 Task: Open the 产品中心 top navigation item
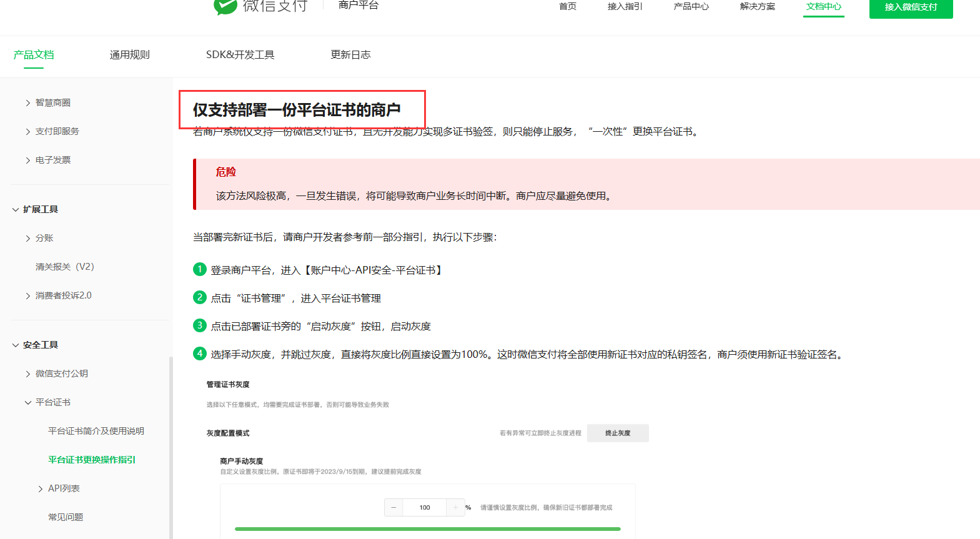(x=691, y=6)
